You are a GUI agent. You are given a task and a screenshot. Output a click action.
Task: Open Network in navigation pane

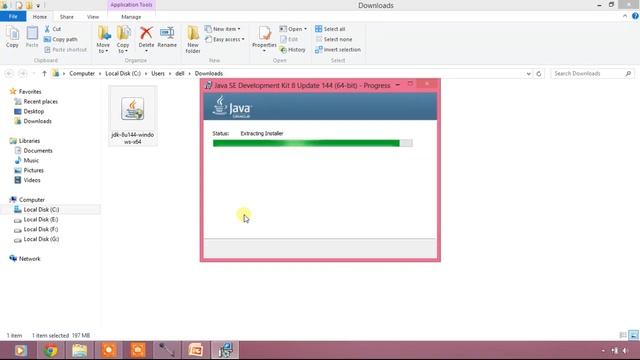[x=29, y=258]
